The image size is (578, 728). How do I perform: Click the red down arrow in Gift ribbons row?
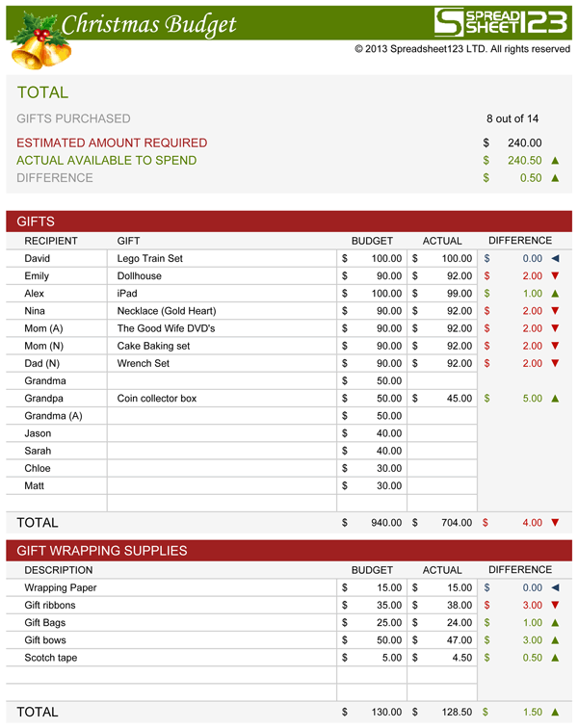tap(555, 606)
